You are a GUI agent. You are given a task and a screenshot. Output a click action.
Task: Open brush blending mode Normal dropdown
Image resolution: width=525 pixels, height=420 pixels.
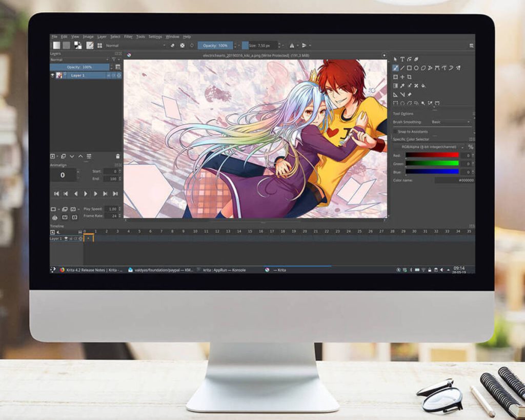coord(135,46)
